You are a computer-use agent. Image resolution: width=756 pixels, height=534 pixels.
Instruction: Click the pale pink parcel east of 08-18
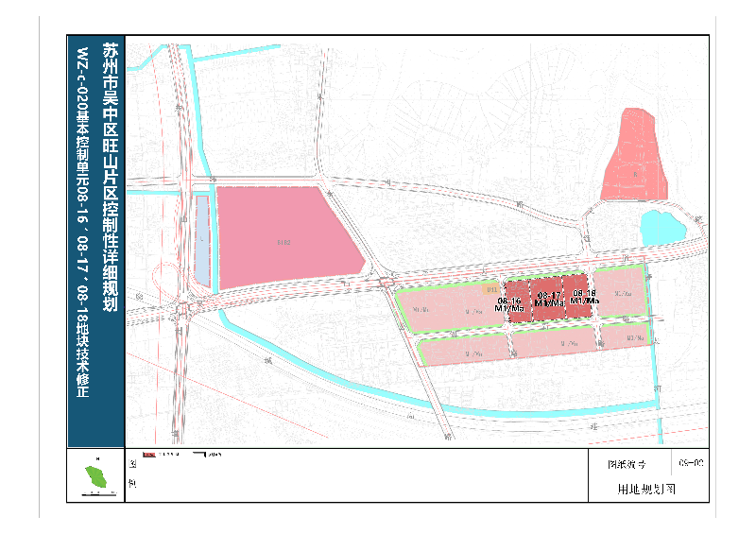621,296
